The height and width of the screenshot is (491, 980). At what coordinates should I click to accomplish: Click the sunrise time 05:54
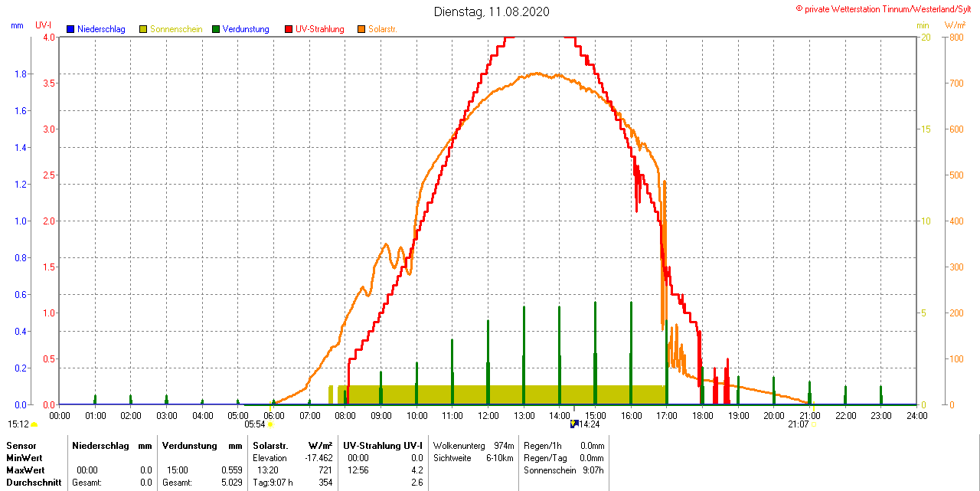[x=255, y=424]
